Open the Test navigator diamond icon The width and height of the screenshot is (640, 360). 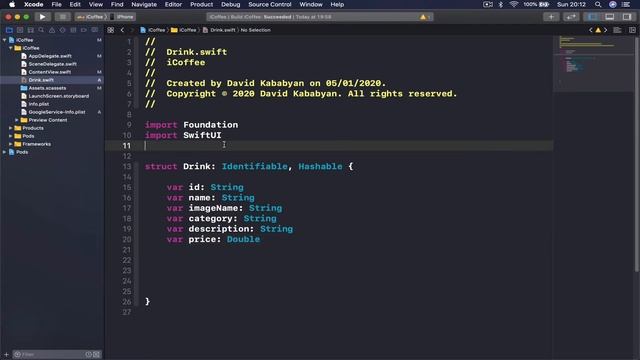62,30
